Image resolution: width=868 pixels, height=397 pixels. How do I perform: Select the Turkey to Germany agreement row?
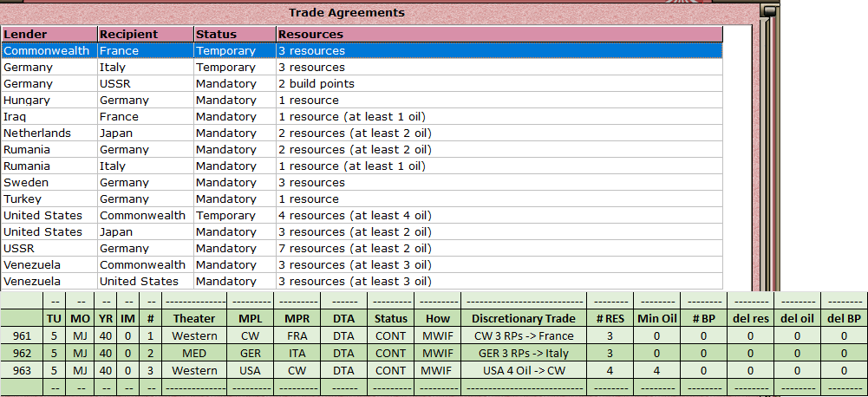362,198
